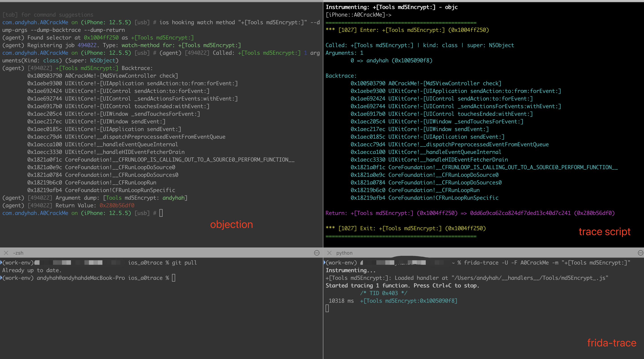The height and width of the screenshot is (359, 644).
Task: Click the -zsh pane title
Action: pyautogui.click(x=18, y=253)
